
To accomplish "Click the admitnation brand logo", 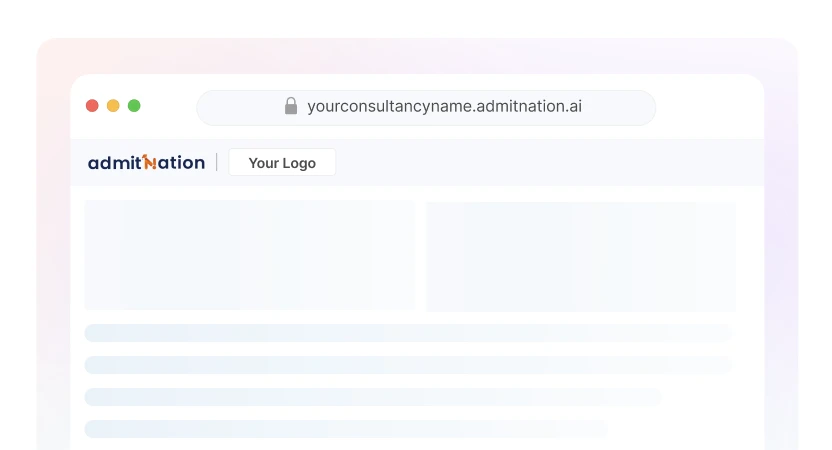I will click(146, 162).
